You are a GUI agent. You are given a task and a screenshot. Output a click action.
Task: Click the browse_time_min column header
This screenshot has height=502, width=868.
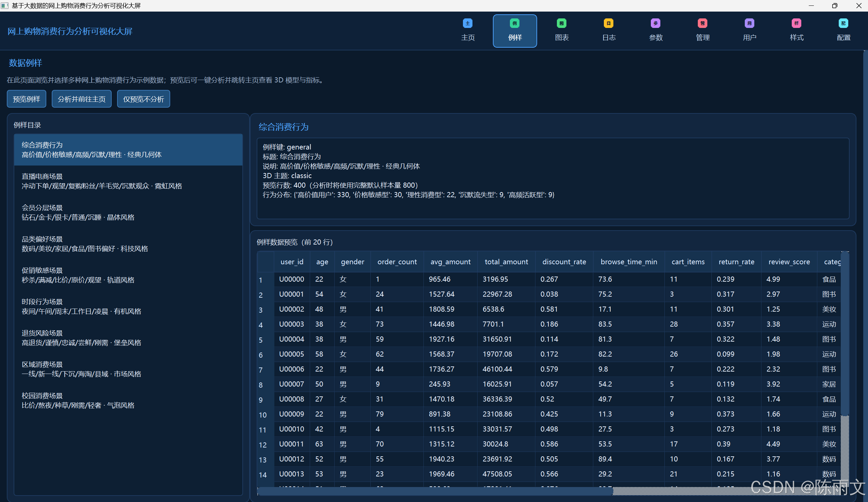629,262
